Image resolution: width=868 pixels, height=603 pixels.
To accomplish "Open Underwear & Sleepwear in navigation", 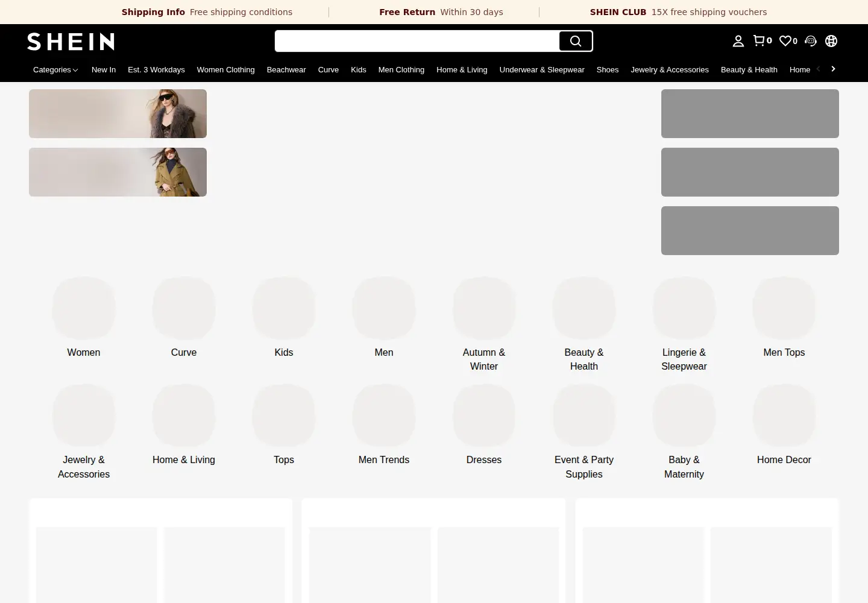I will (x=542, y=69).
